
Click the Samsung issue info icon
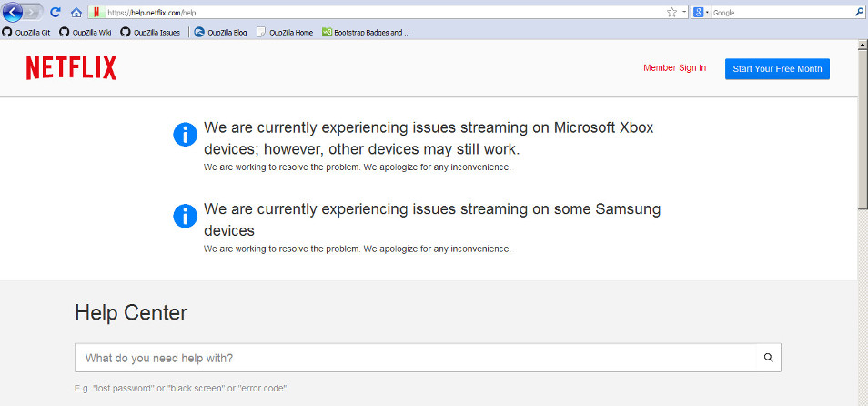pos(185,216)
